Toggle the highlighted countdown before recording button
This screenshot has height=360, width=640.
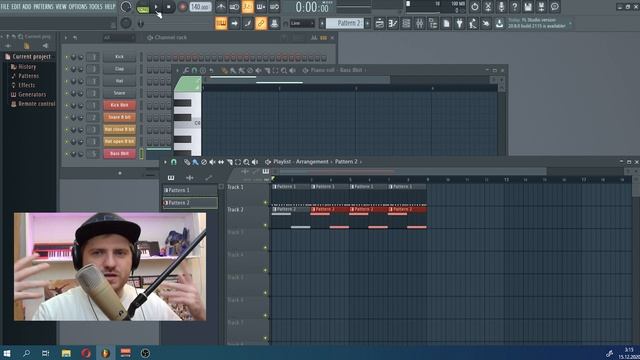coord(248,7)
